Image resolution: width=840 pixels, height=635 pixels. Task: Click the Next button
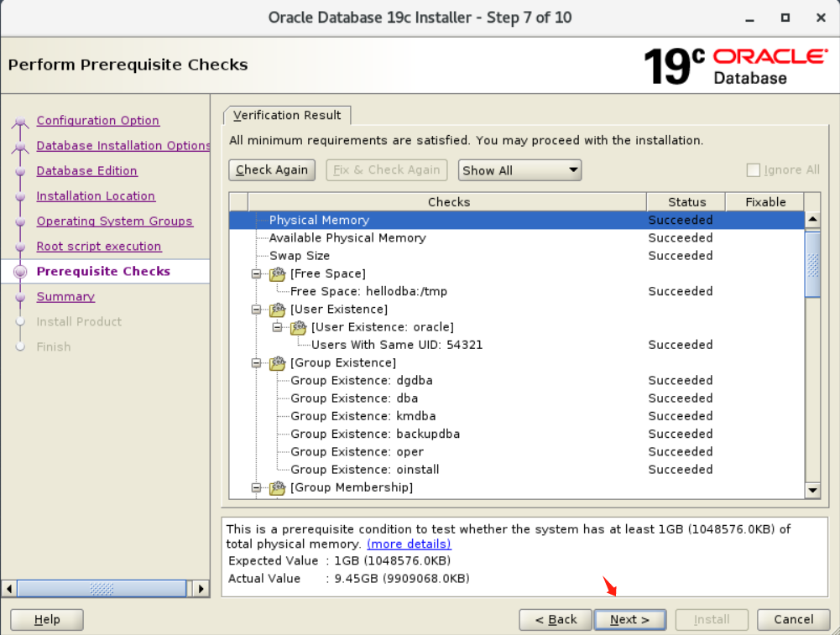pyautogui.click(x=630, y=620)
